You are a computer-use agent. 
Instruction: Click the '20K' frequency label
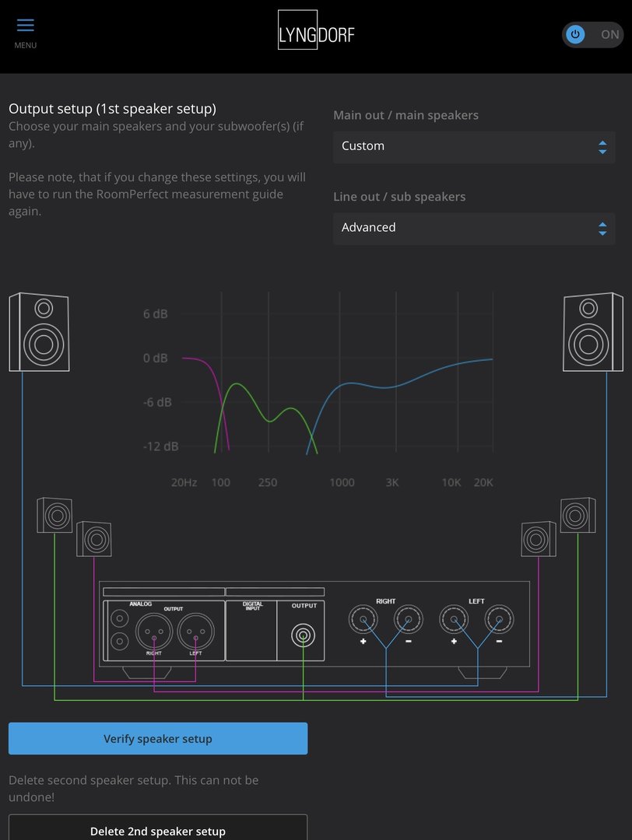[x=483, y=483]
